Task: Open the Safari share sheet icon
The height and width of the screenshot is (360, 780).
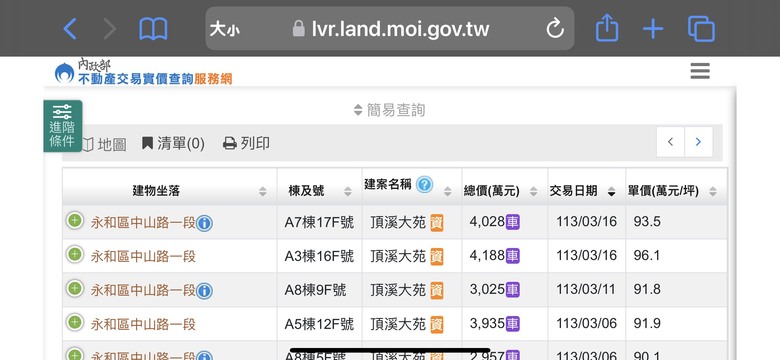Action: tap(607, 27)
